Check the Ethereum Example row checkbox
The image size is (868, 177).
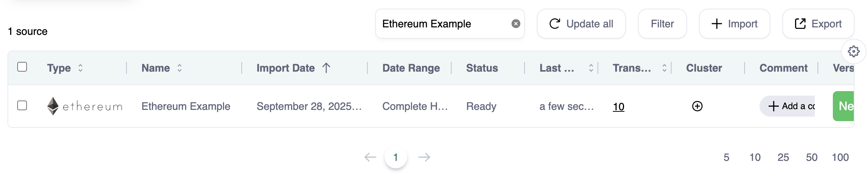[22, 106]
